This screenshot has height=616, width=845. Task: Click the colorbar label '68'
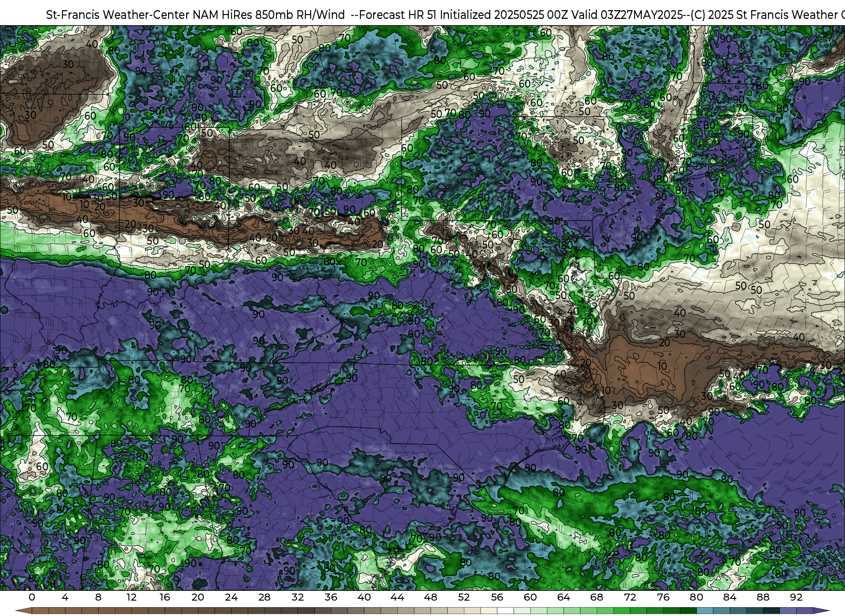597,597
